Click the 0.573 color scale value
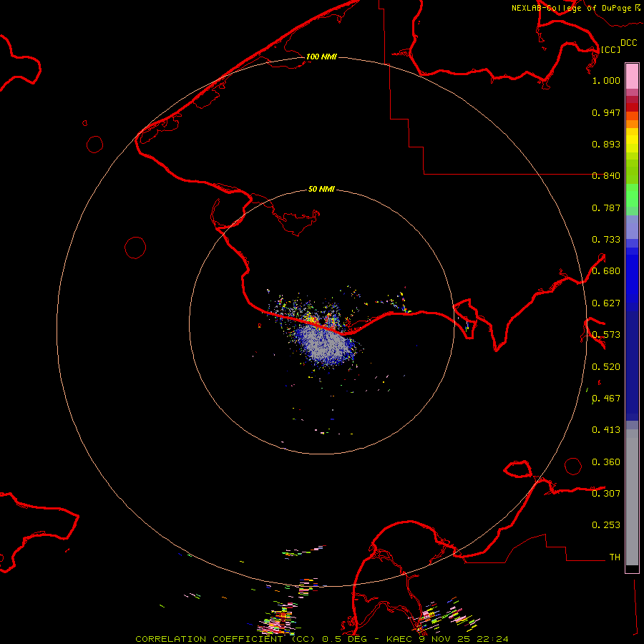The width and height of the screenshot is (644, 644). tap(606, 335)
